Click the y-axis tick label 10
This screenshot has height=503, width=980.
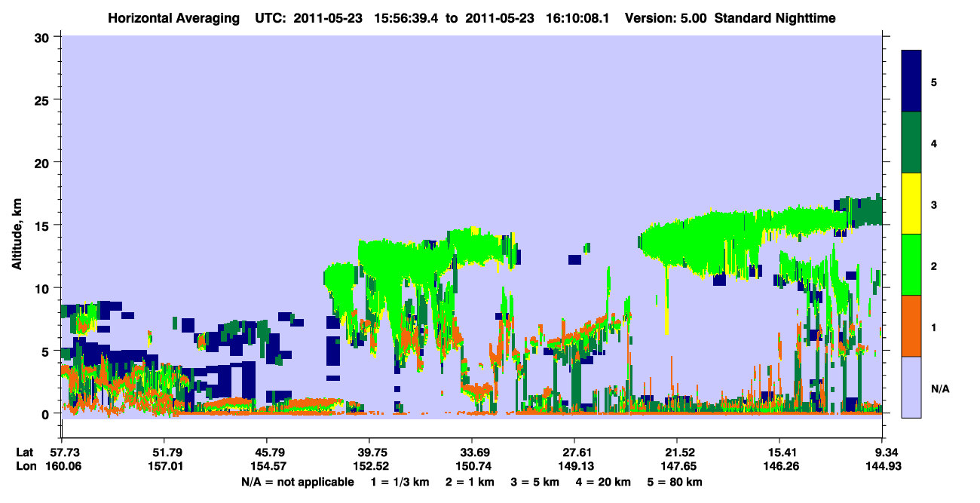click(44, 288)
